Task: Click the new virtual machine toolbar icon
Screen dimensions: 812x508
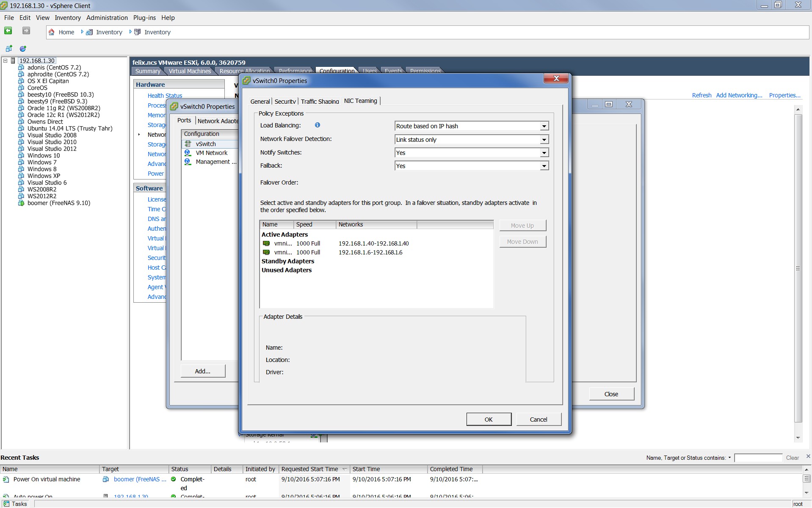Action: pyautogui.click(x=9, y=49)
